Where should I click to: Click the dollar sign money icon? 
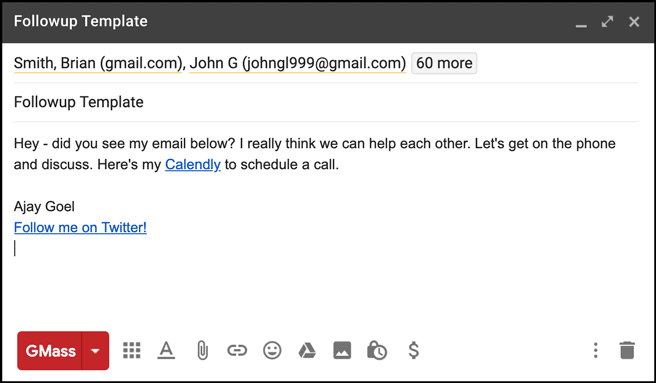[x=413, y=350]
